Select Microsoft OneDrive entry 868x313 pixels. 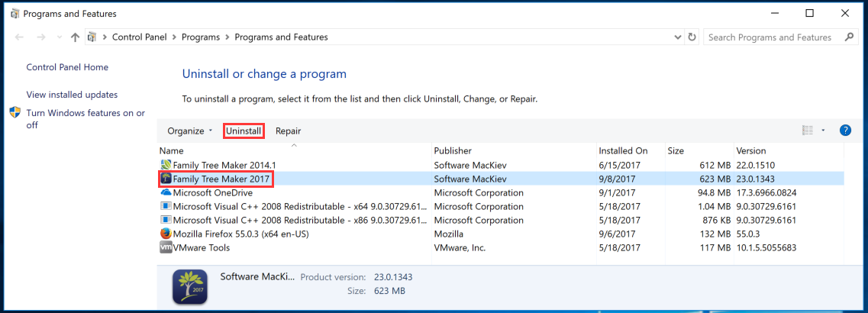pyautogui.click(x=501, y=193)
